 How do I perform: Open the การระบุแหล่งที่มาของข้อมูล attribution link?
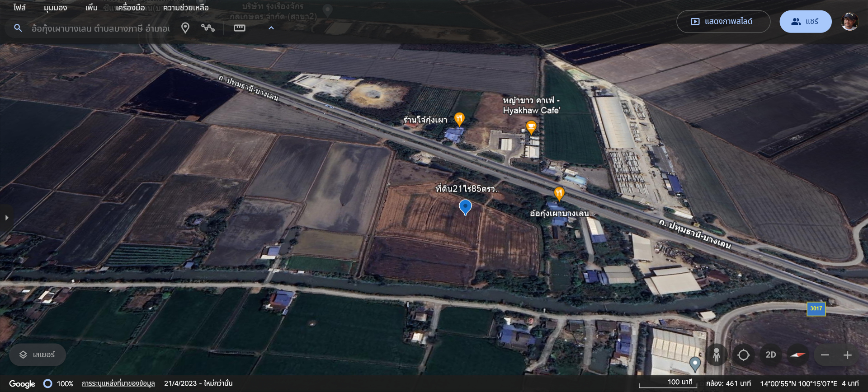tap(118, 383)
